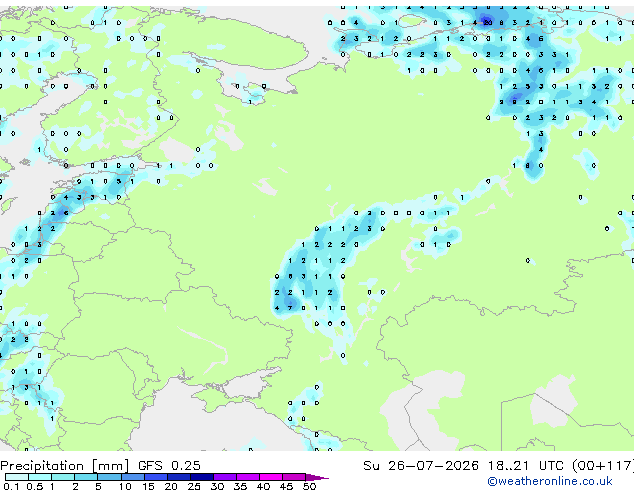
Task: Click the lightest 0.1–0.5 mm legend swatch
Action: [17, 477]
